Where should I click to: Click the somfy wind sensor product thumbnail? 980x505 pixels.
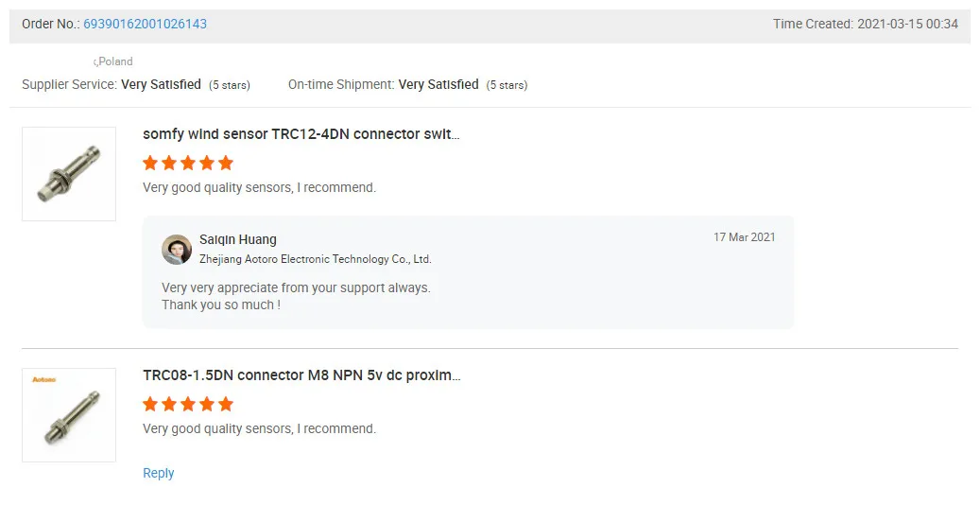69,174
